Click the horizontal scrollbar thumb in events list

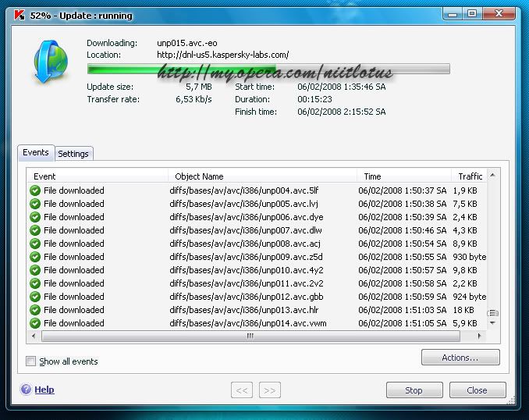[250, 336]
